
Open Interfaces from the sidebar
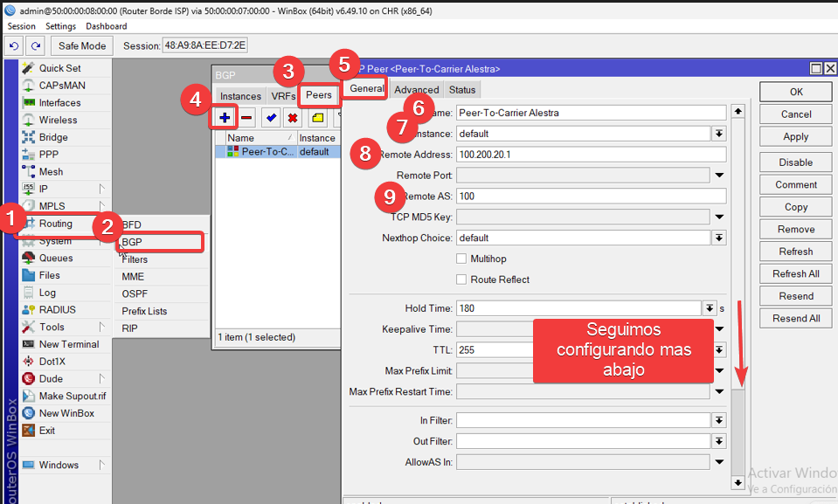pos(59,103)
